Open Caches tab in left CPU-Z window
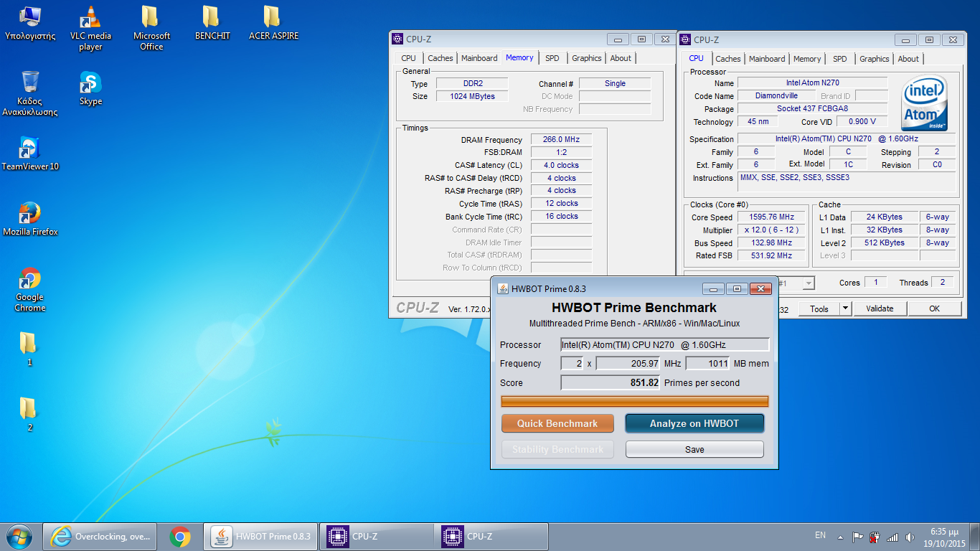The height and width of the screenshot is (551, 980). coord(440,58)
